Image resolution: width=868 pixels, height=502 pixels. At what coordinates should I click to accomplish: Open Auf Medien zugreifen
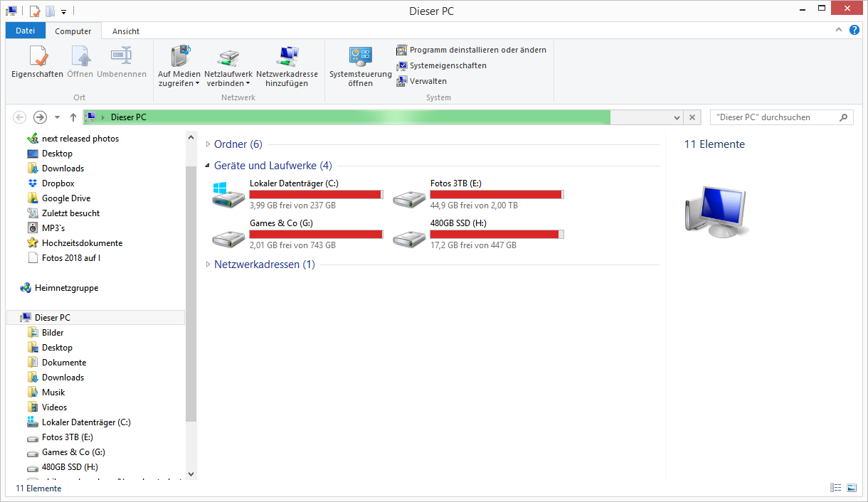[x=179, y=65]
